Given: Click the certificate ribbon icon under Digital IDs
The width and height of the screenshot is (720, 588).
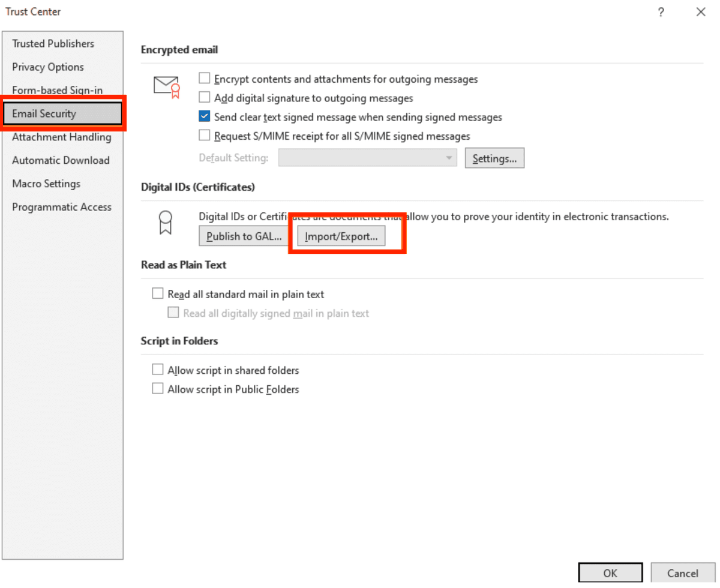Looking at the screenshot, I should [164, 224].
